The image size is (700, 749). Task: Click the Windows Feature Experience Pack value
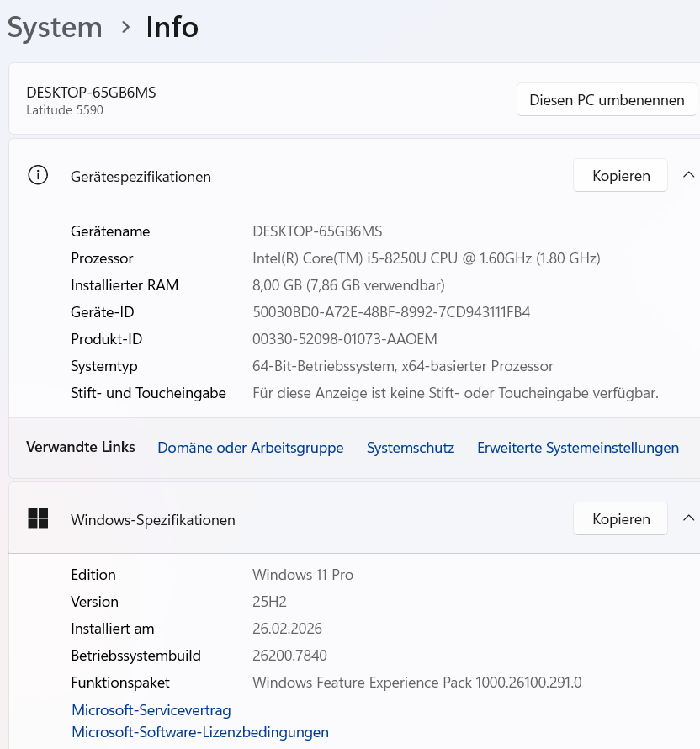click(x=416, y=683)
